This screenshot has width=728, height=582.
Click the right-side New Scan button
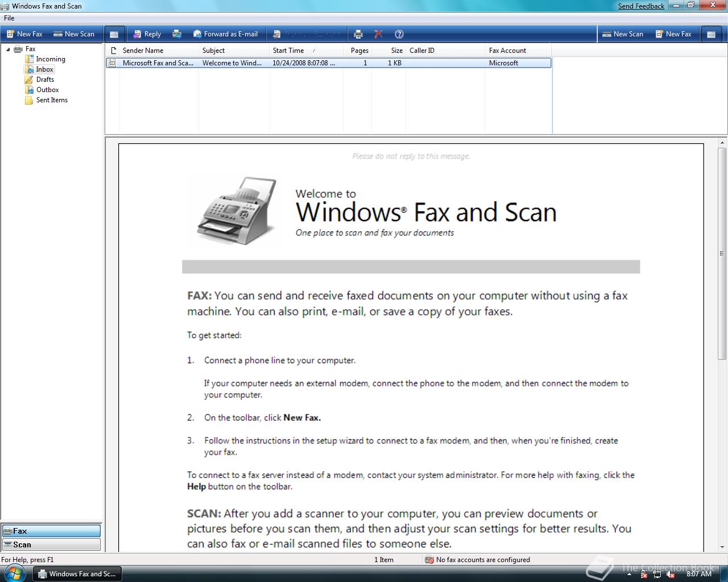623,34
